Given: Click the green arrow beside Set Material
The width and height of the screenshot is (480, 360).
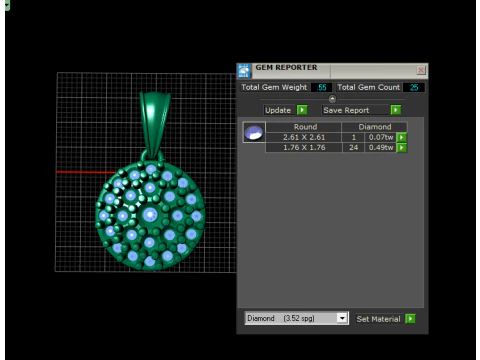Looking at the screenshot, I should point(411,319).
